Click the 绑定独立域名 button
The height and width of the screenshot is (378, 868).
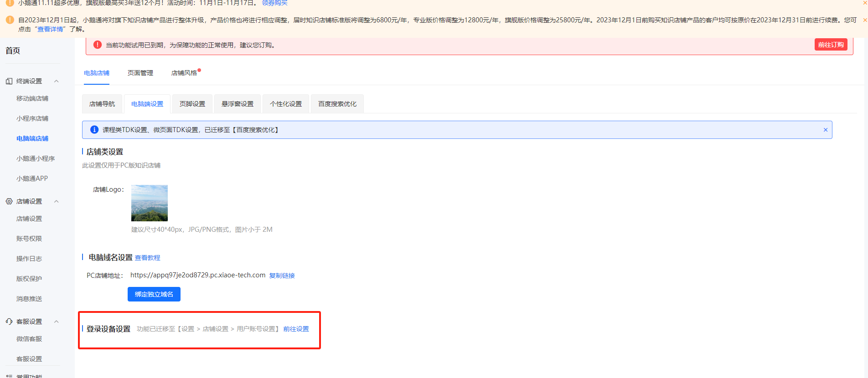(x=154, y=294)
